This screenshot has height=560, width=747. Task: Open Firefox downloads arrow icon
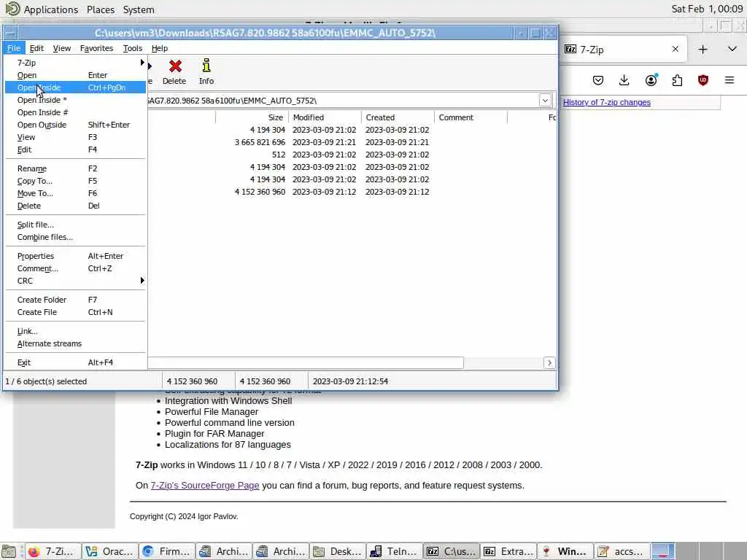624,80
